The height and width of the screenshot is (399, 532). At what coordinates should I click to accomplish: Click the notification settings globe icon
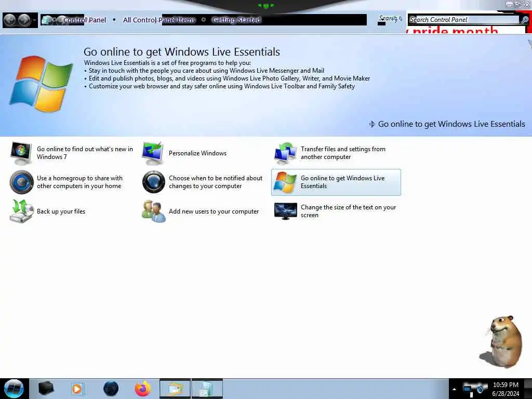click(153, 182)
